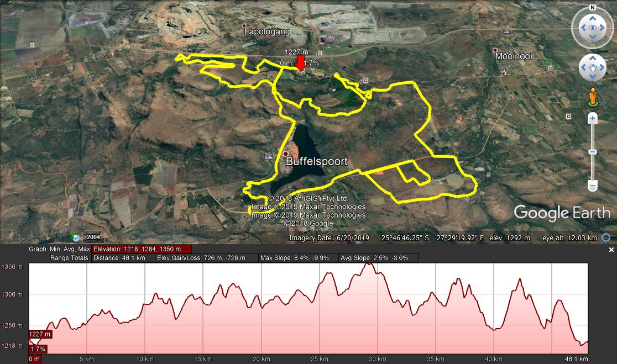Screen dimensions: 617x364
Task: Click the Lapologang place marker
Action: click(x=244, y=26)
